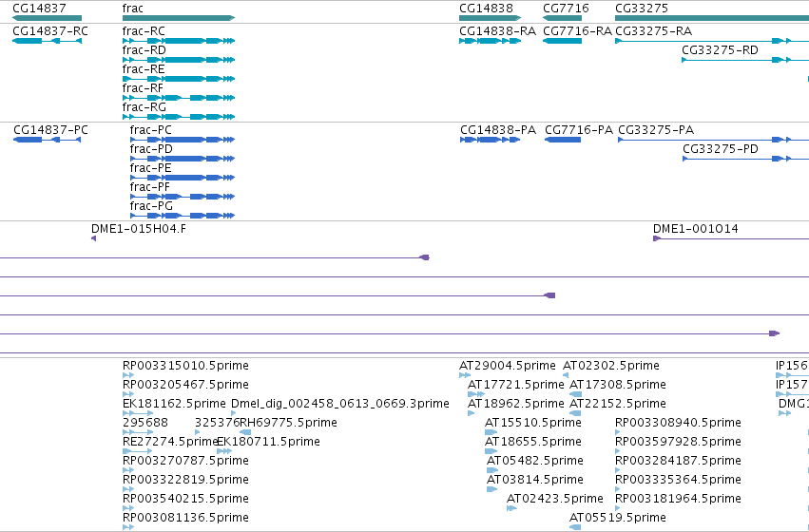Select the RH69775.5prime EST label
809x532 pixels.
[x=288, y=422]
